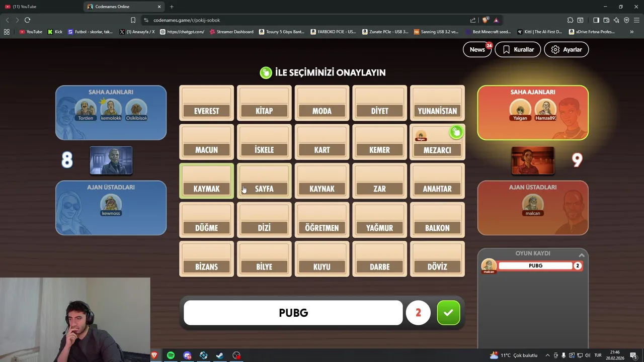
Task: Open a new browser tab
Action: 172,7
